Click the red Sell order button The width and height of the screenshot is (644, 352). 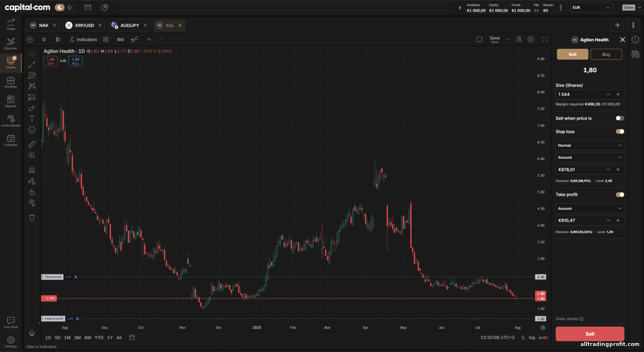tap(589, 334)
